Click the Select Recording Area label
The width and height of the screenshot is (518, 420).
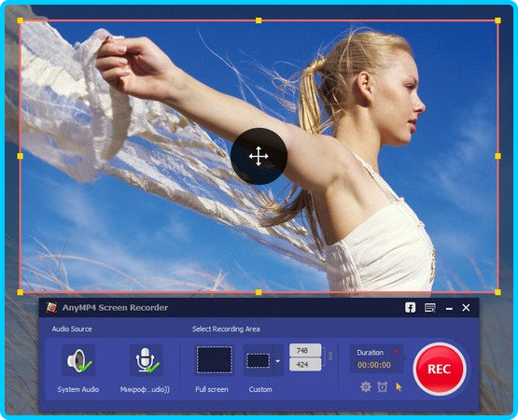(226, 329)
